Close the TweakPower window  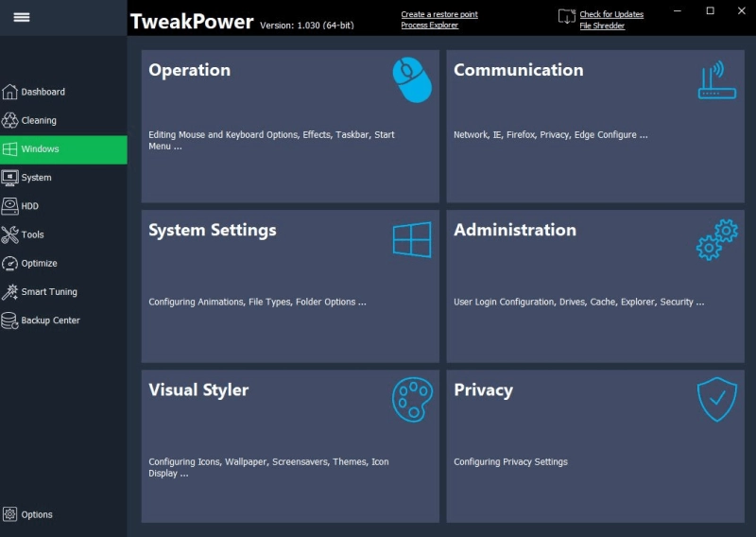(742, 10)
